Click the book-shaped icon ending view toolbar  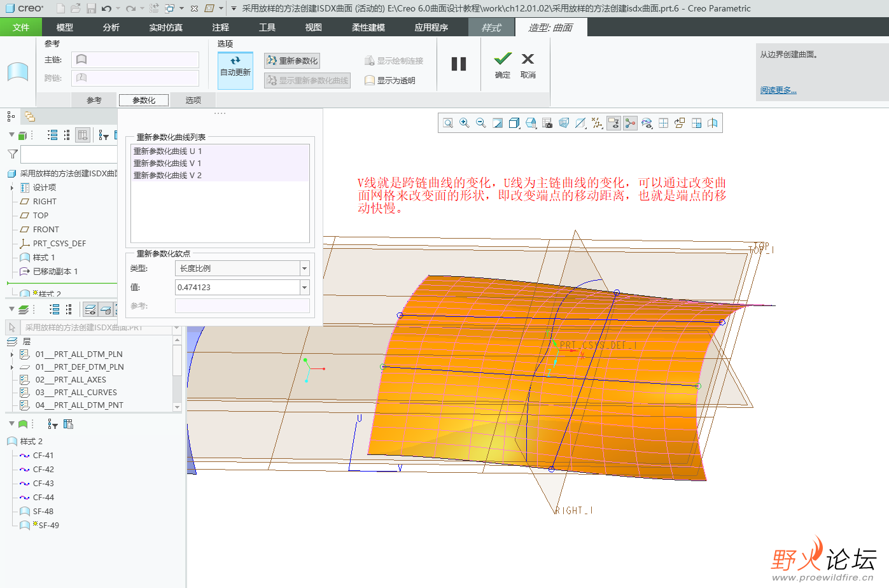(713, 123)
